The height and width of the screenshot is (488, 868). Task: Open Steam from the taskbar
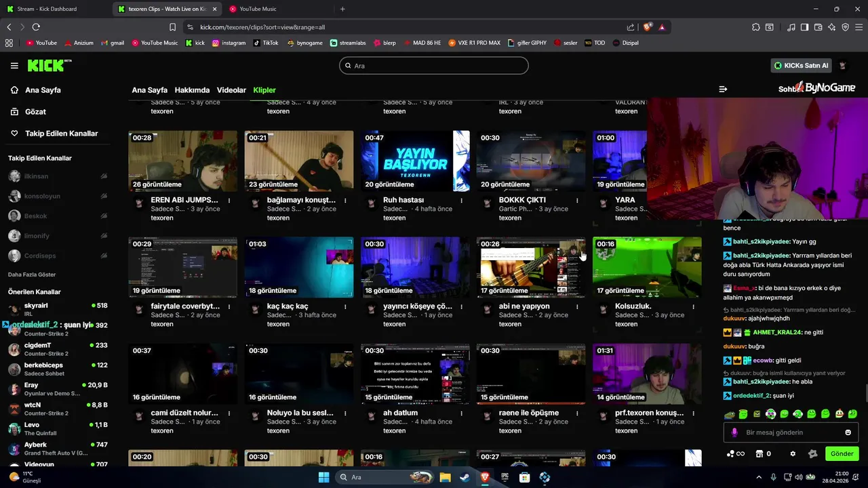(465, 477)
